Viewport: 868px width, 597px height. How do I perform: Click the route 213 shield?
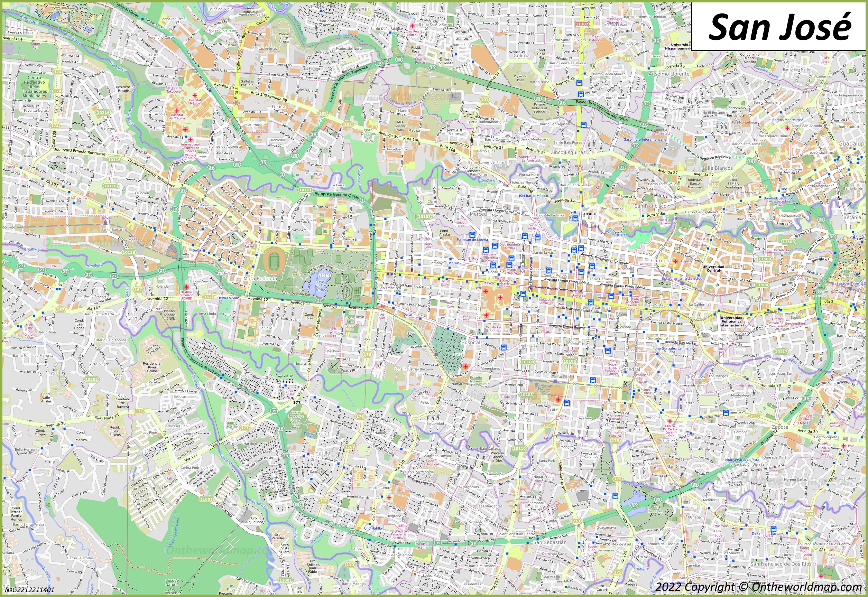tap(576, 521)
